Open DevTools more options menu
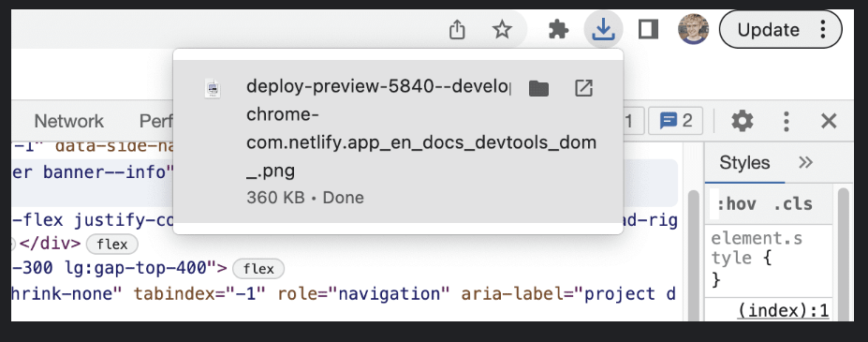 (787, 121)
